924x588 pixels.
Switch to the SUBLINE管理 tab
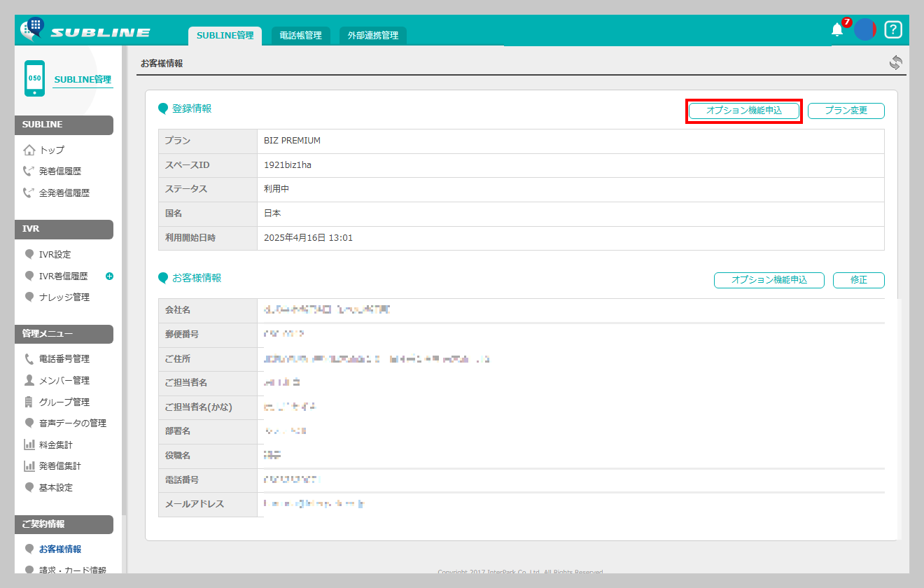tap(225, 35)
